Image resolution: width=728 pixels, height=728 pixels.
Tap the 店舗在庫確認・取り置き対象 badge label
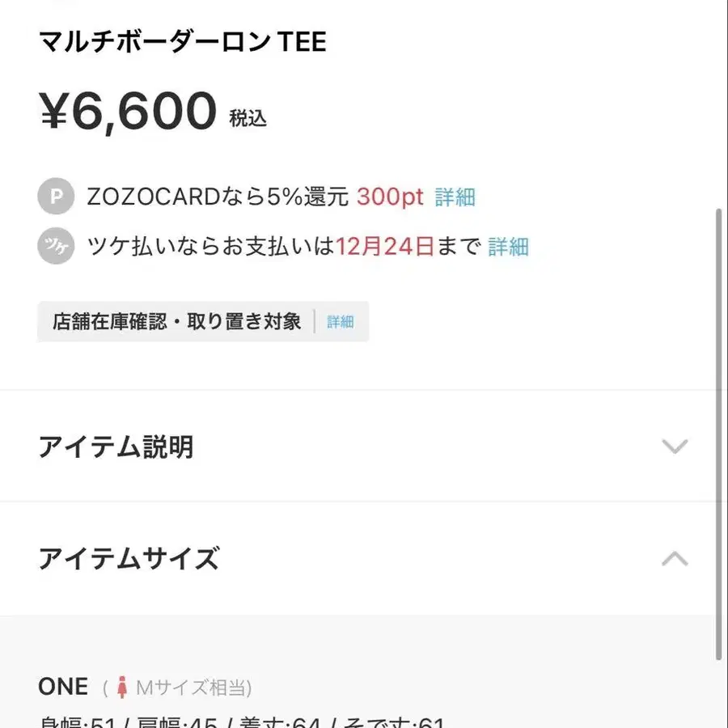[176, 322]
